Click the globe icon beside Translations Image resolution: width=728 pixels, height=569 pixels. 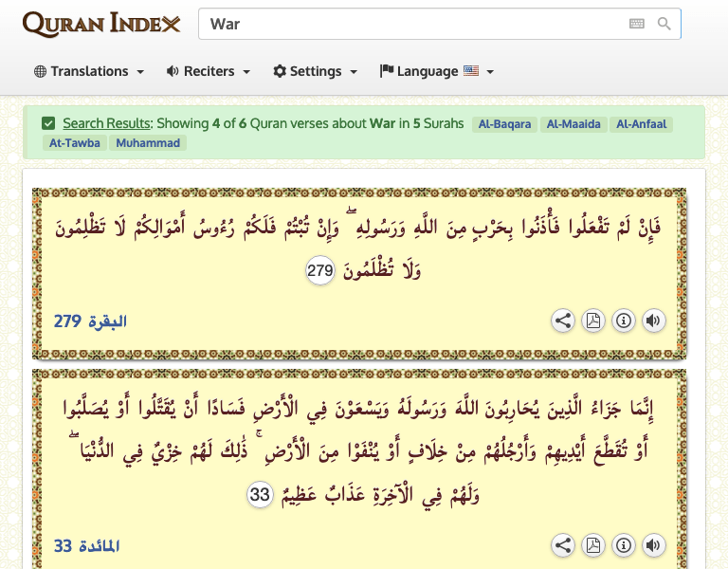click(x=41, y=71)
